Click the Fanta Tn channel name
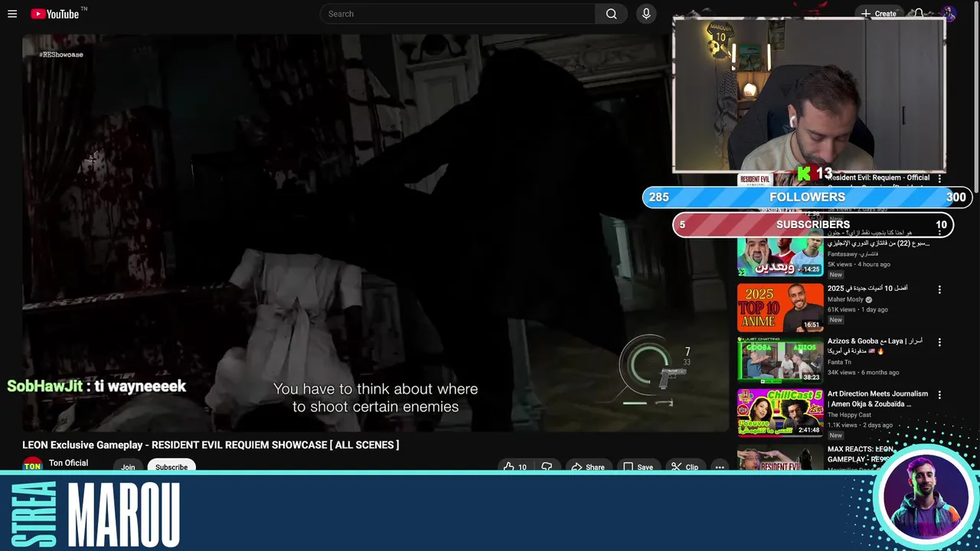The height and width of the screenshot is (551, 980). [839, 362]
